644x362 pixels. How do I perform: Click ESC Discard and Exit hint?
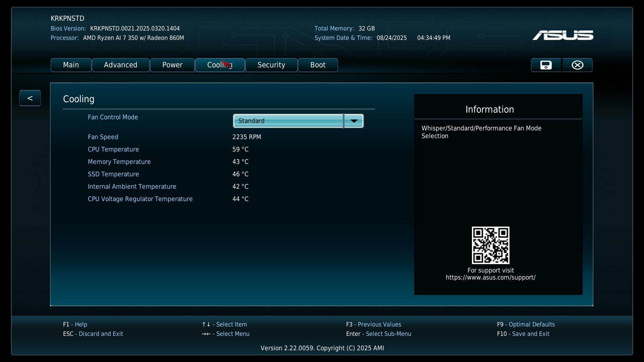[x=93, y=334]
